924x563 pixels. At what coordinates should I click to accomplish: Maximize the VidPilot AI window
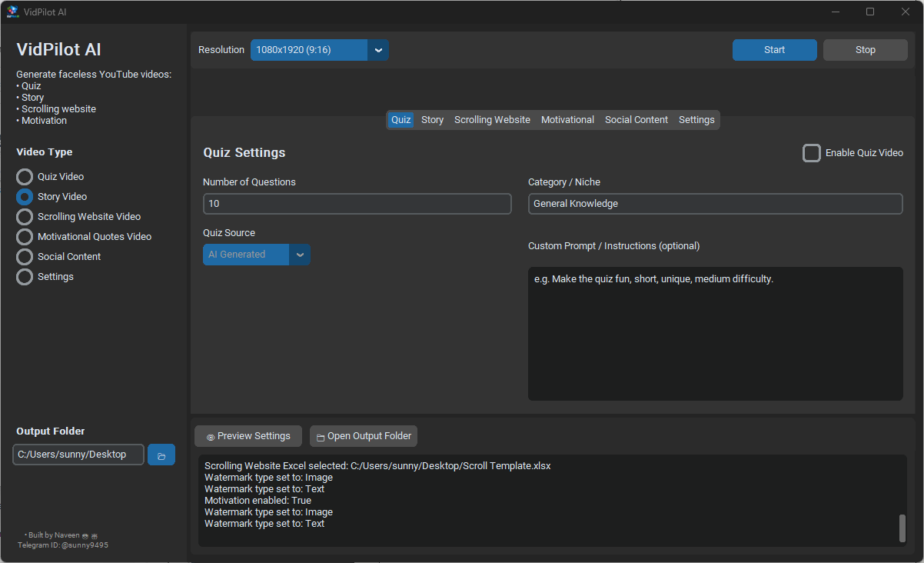click(870, 12)
